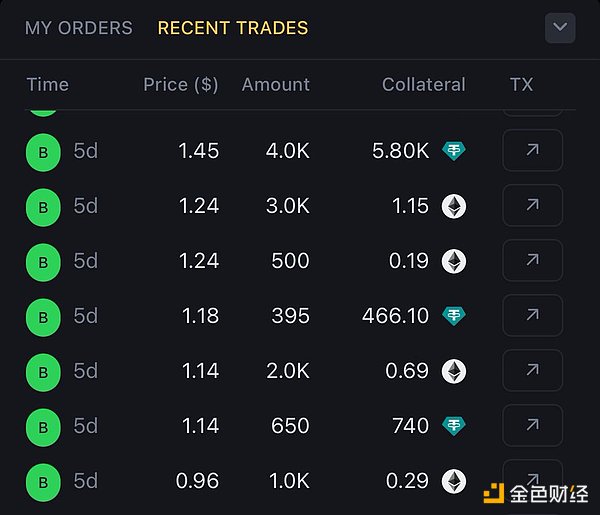600x515 pixels.
Task: Select the RECENT TRADES tab
Action: [233, 28]
